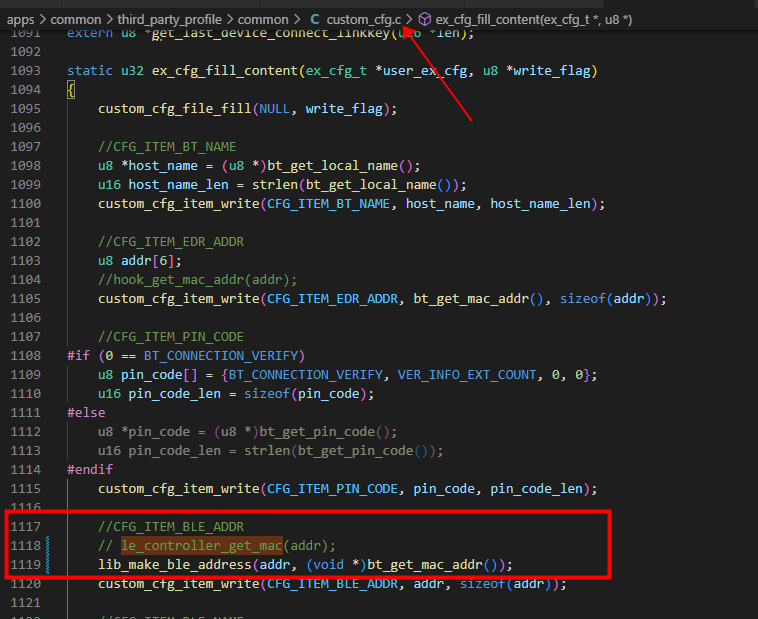Viewport: 758px width, 619px height.
Task: Click the 'apps' breadcrumb segment
Action: 20,20
